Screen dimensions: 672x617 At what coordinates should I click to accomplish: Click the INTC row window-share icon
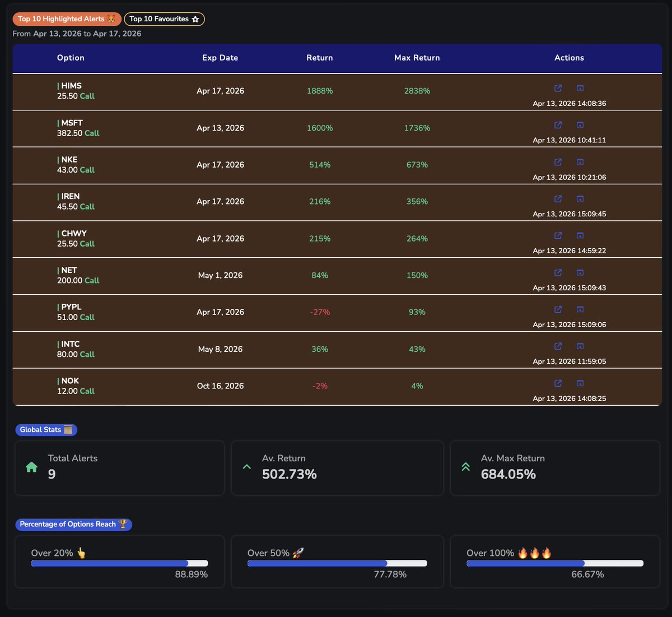(580, 346)
